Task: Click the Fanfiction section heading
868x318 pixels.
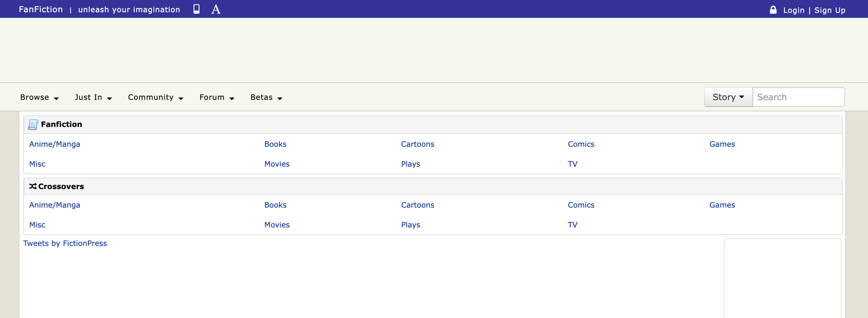Action: [61, 124]
